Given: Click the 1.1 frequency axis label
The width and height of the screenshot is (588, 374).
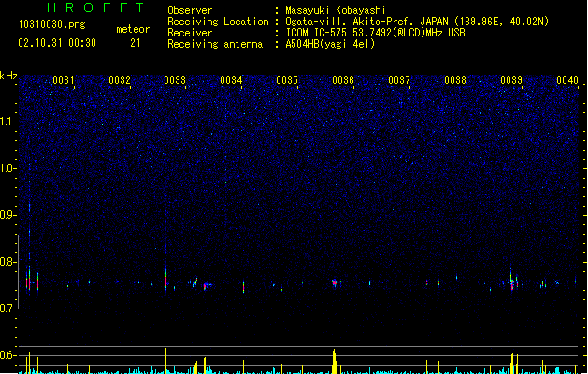Looking at the screenshot, I should coord(8,122).
